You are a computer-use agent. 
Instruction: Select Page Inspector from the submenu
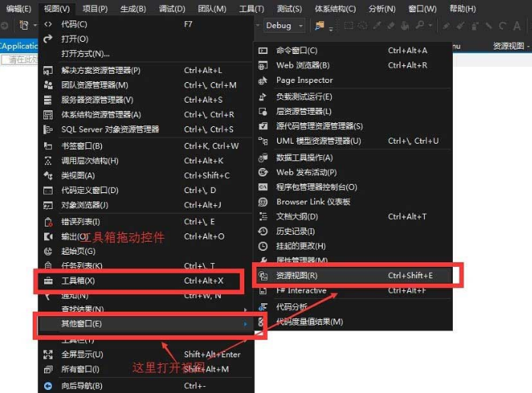pos(304,81)
